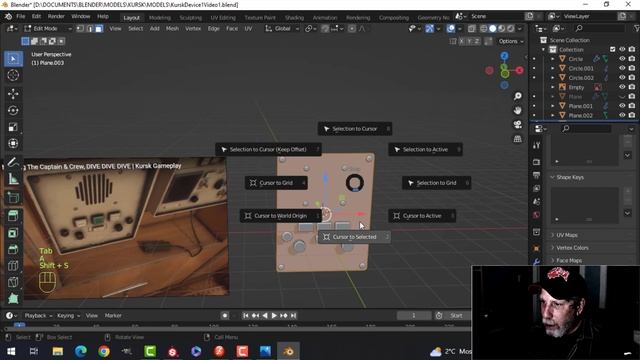The width and height of the screenshot is (640, 360).
Task: Open Tool properties tab icon
Action: (536, 145)
